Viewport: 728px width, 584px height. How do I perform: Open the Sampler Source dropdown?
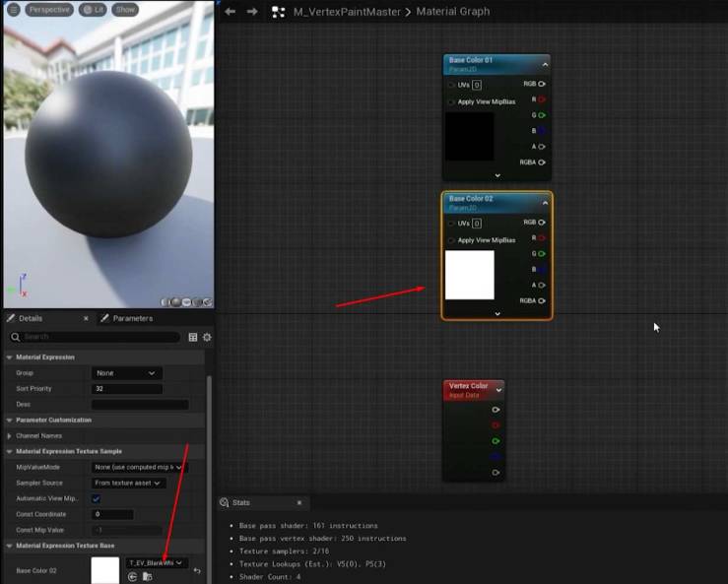point(129,484)
